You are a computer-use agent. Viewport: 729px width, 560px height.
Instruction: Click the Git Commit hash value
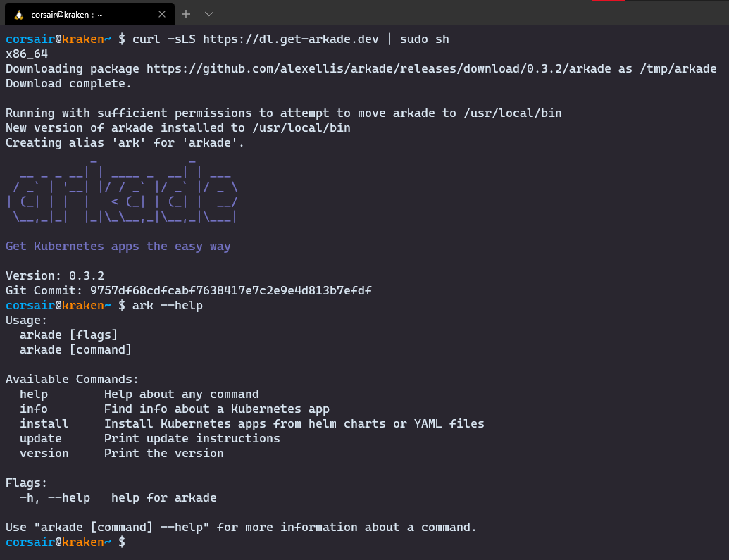coord(230,290)
